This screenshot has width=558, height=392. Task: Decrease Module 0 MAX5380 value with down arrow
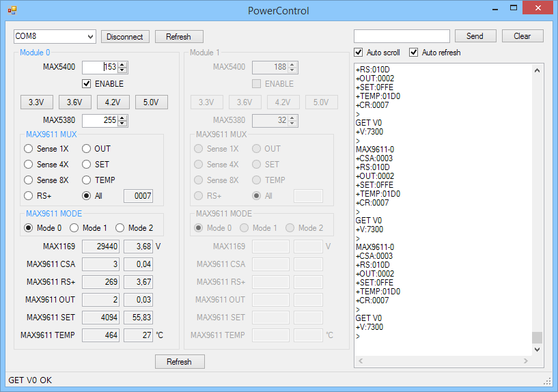(x=122, y=123)
